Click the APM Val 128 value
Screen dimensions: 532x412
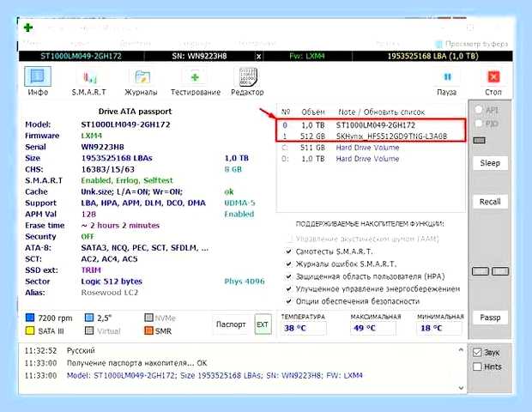(88, 214)
